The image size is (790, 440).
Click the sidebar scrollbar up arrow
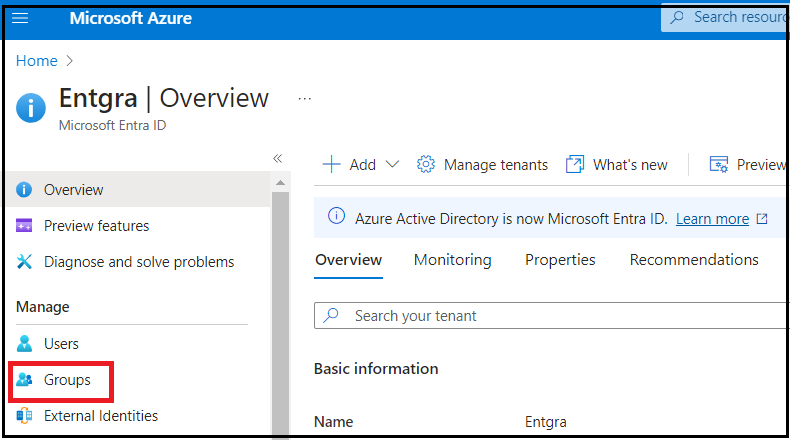point(281,183)
